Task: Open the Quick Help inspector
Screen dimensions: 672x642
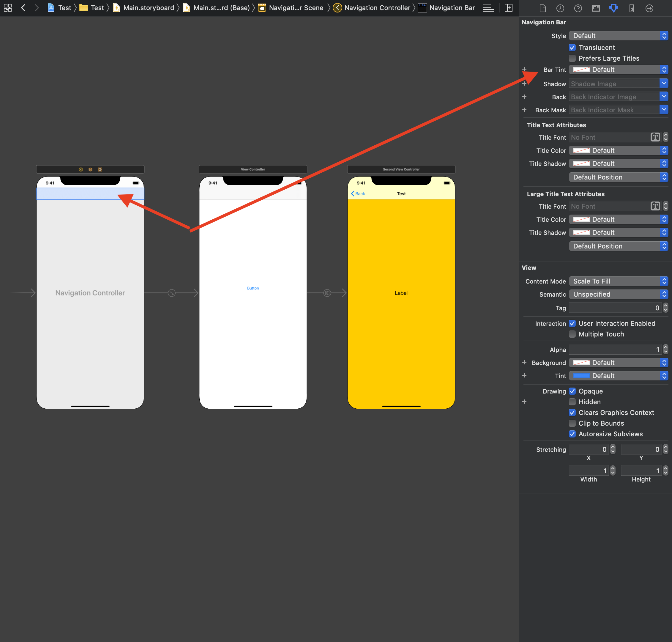Action: [x=578, y=8]
